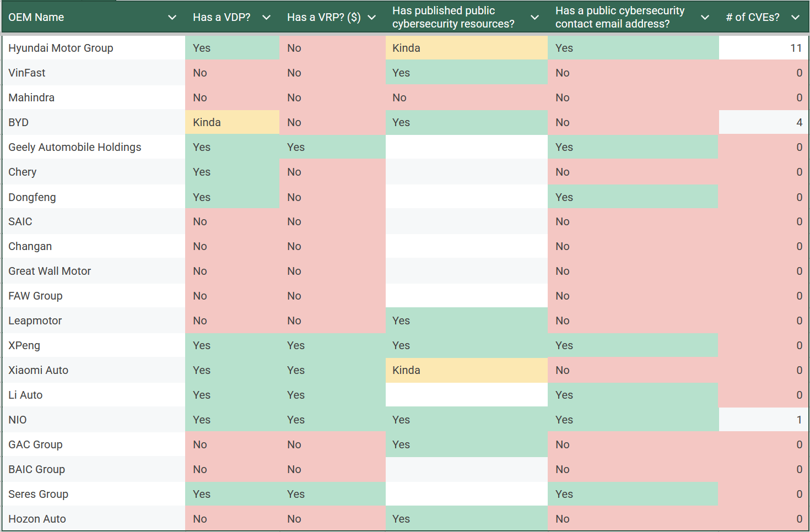Click the Chery name cell
Image resolution: width=810 pixels, height=532 pixels.
pyautogui.click(x=94, y=172)
